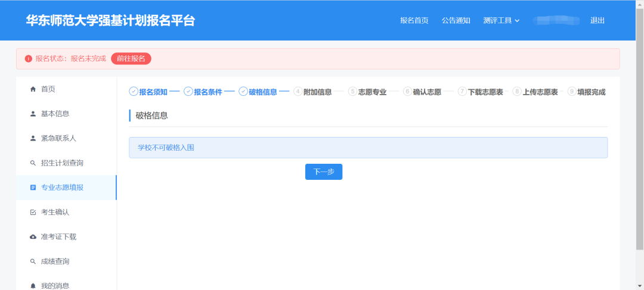The image size is (644, 290).
Task: Go to step 4 附加信息
Action: [x=312, y=92]
